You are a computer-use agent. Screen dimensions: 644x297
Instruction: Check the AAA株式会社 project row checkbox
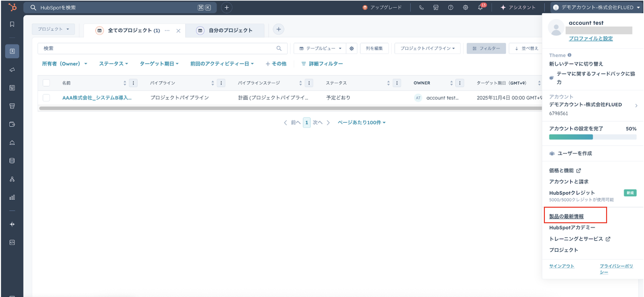[x=46, y=98]
